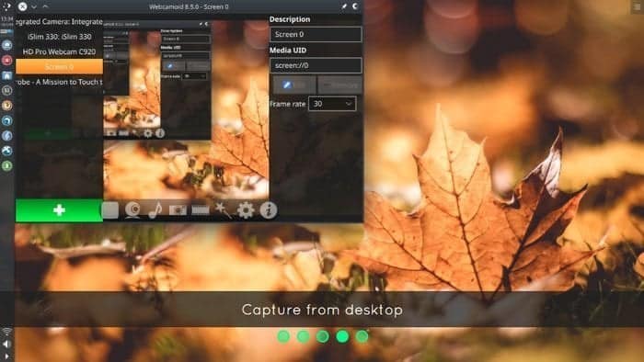The image size is (644, 362).
Task: Select HD Pro Webcam C920 source
Action: pyautogui.click(x=59, y=51)
